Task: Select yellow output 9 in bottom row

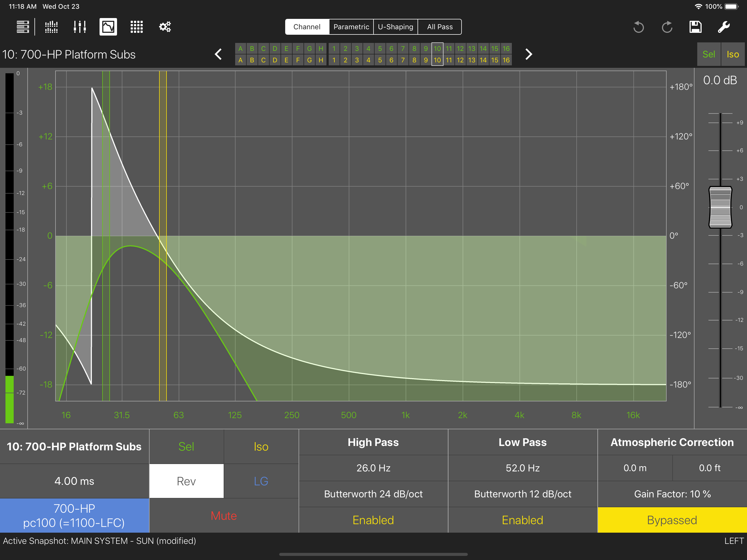Action: (x=426, y=60)
